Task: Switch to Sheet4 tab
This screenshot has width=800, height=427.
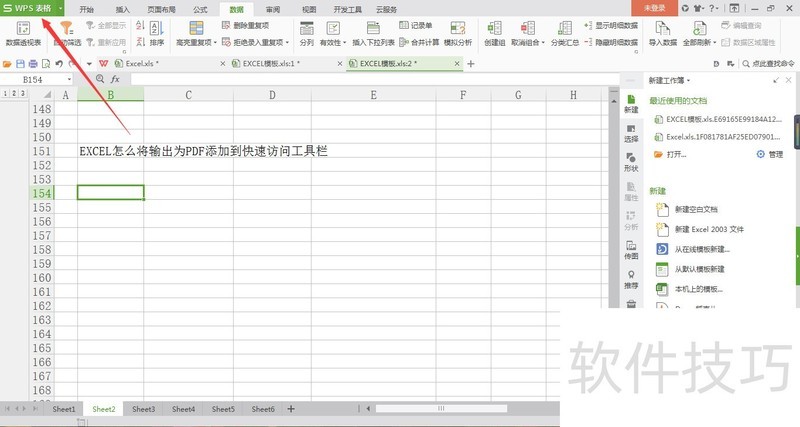Action: click(183, 409)
